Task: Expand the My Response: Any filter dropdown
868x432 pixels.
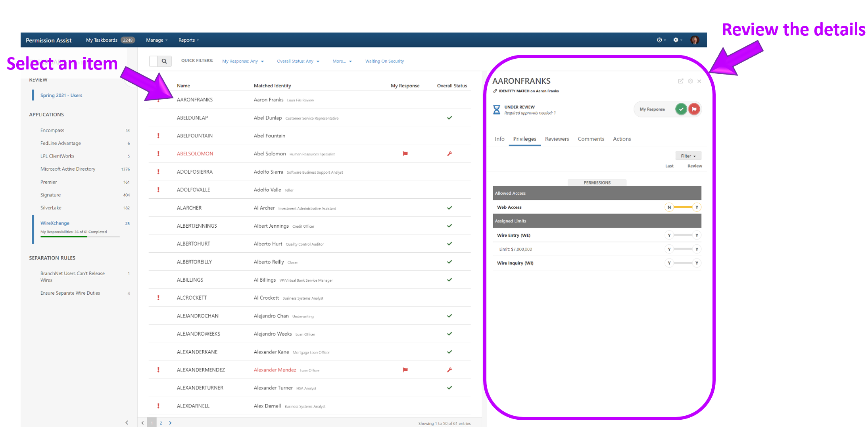Action: (243, 61)
